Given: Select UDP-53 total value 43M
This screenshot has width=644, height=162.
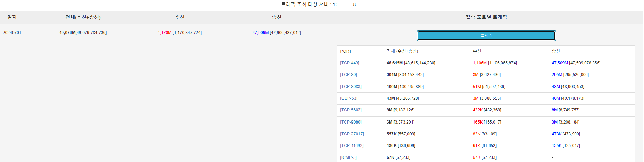Looking at the screenshot, I should (x=391, y=98).
